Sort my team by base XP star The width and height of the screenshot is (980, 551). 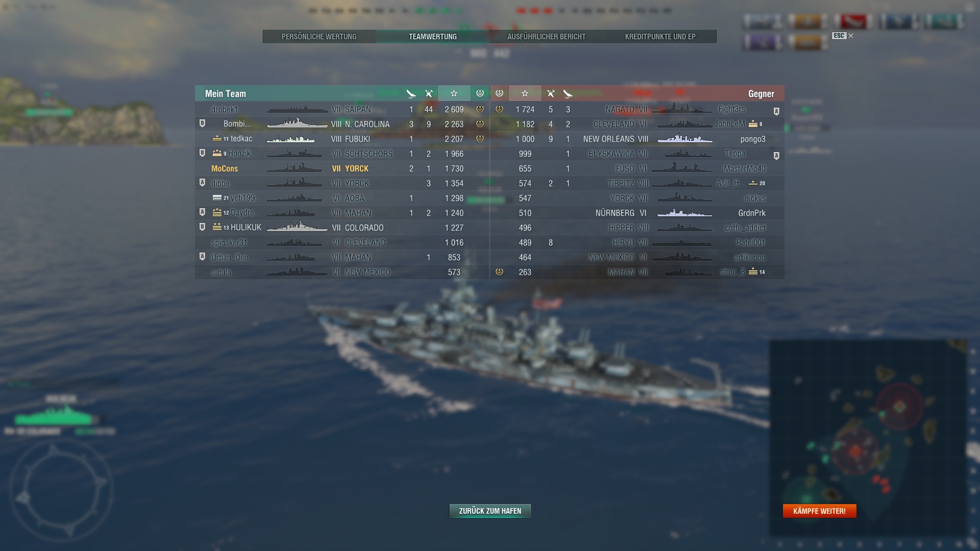454,93
